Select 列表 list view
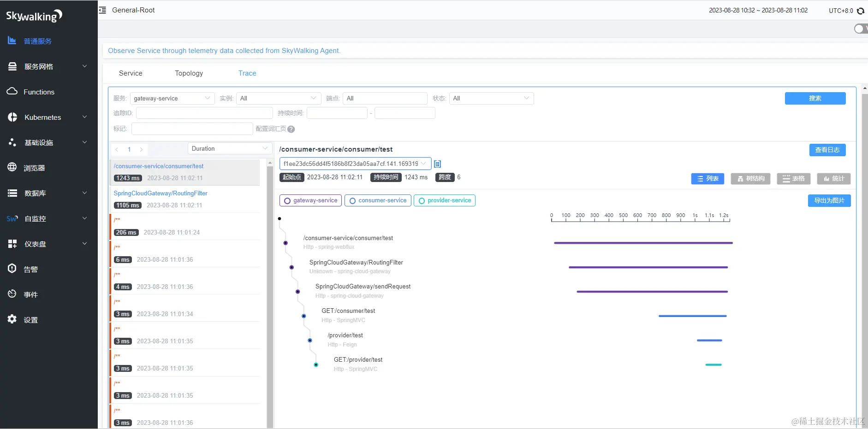868x429 pixels. pos(707,179)
